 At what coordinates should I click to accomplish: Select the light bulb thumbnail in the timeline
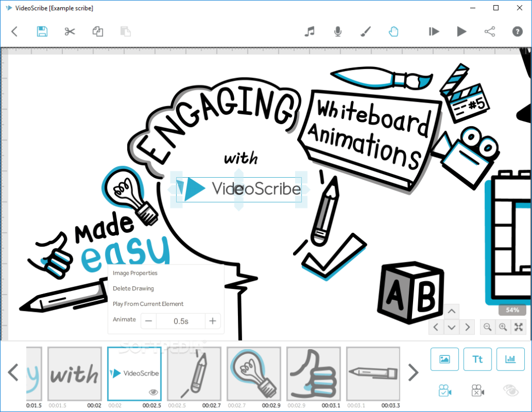point(254,374)
